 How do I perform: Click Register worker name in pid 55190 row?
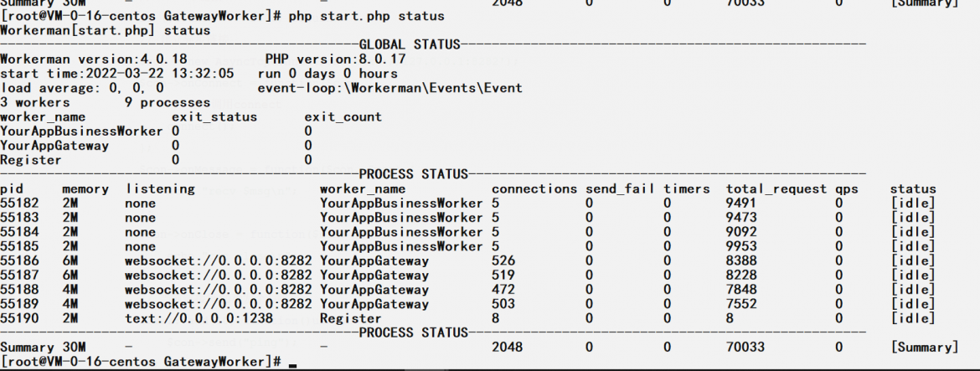pyautogui.click(x=351, y=318)
